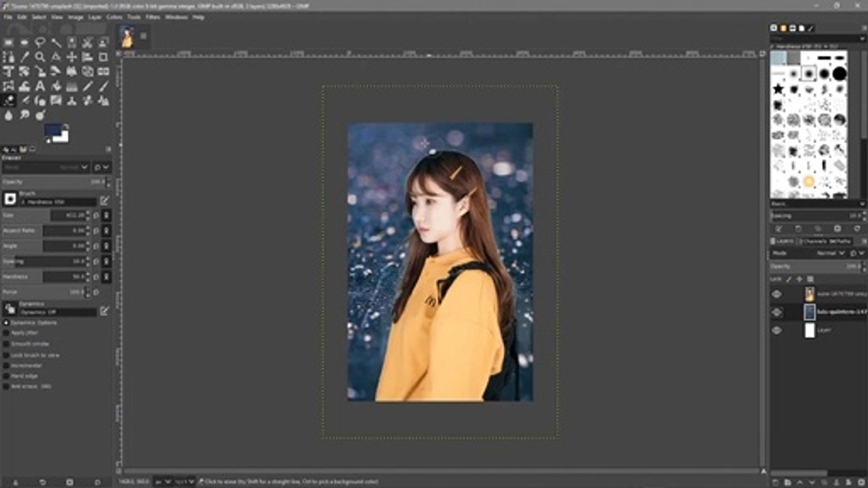The height and width of the screenshot is (488, 868).
Task: Select the Move tool
Action: (x=72, y=57)
